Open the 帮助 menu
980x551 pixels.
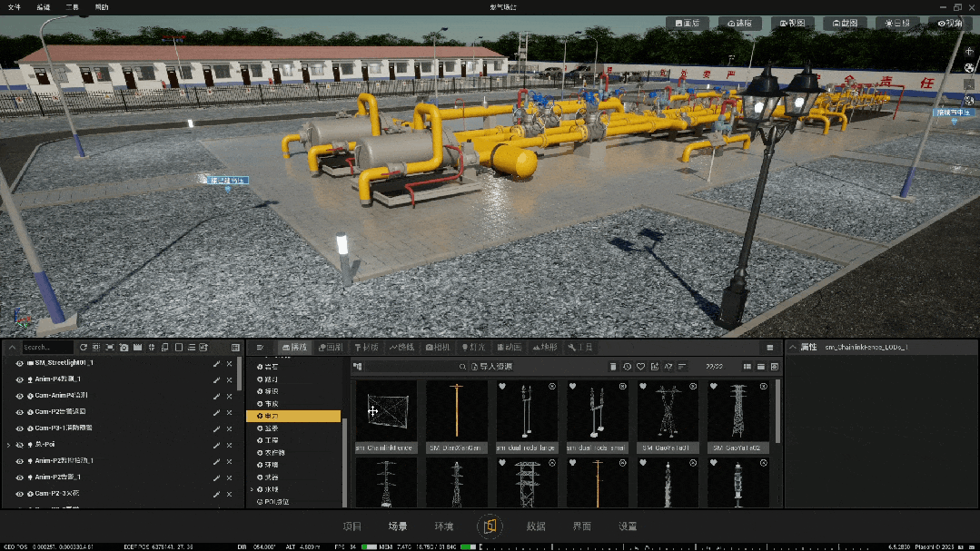(x=102, y=7)
